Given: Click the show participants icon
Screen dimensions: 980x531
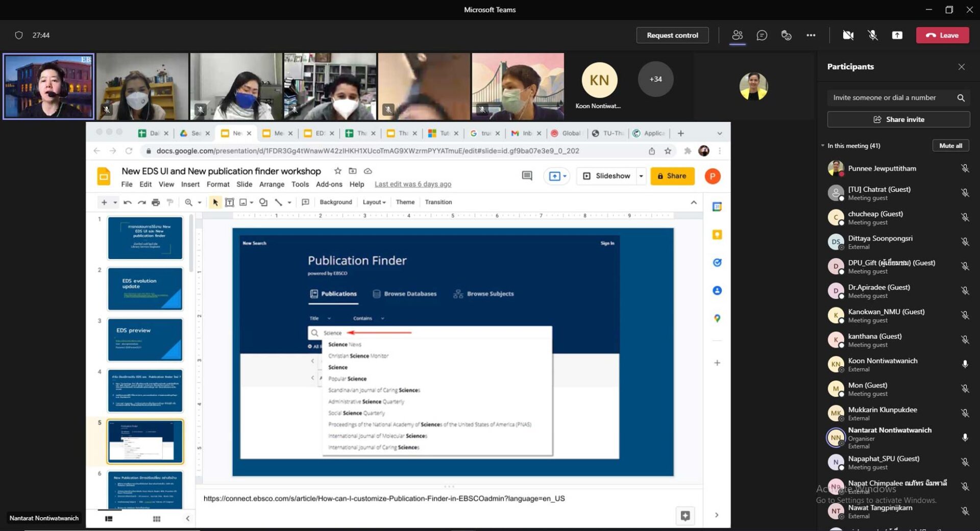Looking at the screenshot, I should [737, 35].
